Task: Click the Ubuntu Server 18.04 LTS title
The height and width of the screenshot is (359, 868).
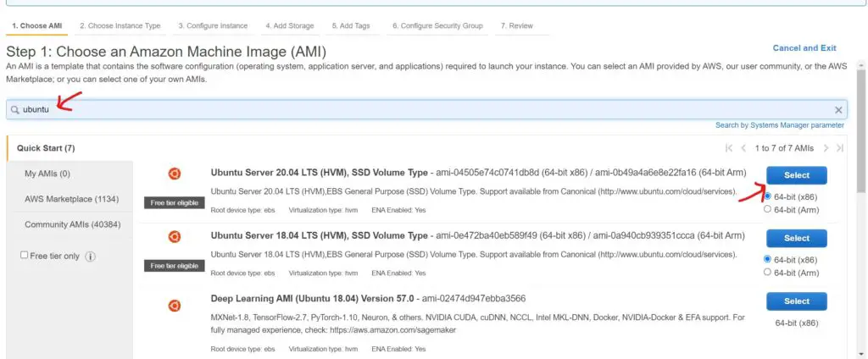Action: pyautogui.click(x=319, y=235)
